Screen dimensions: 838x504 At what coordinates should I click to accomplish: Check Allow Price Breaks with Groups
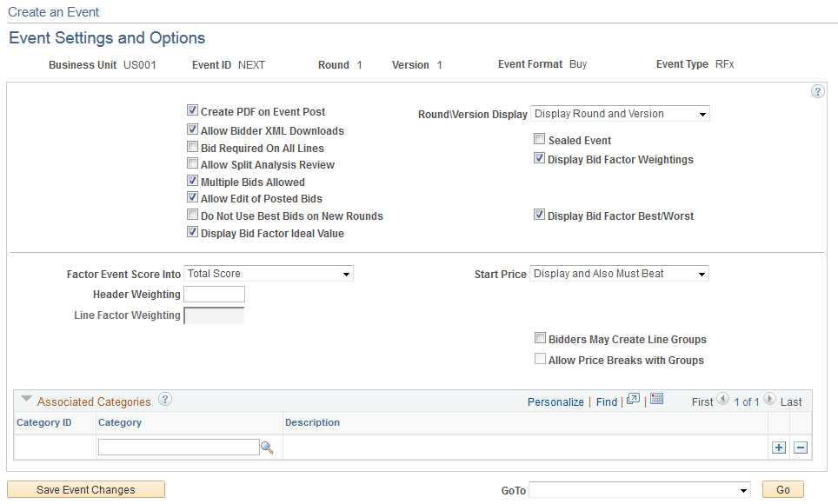pyautogui.click(x=540, y=359)
